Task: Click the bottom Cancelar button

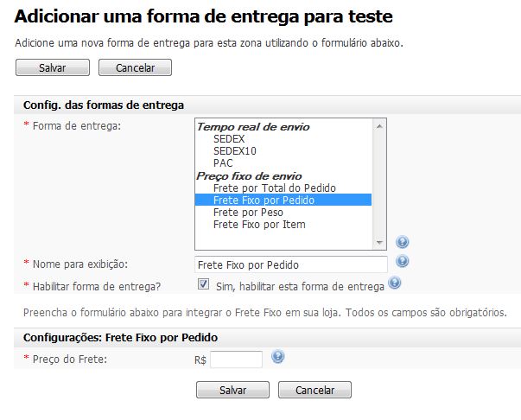Action: point(315,390)
